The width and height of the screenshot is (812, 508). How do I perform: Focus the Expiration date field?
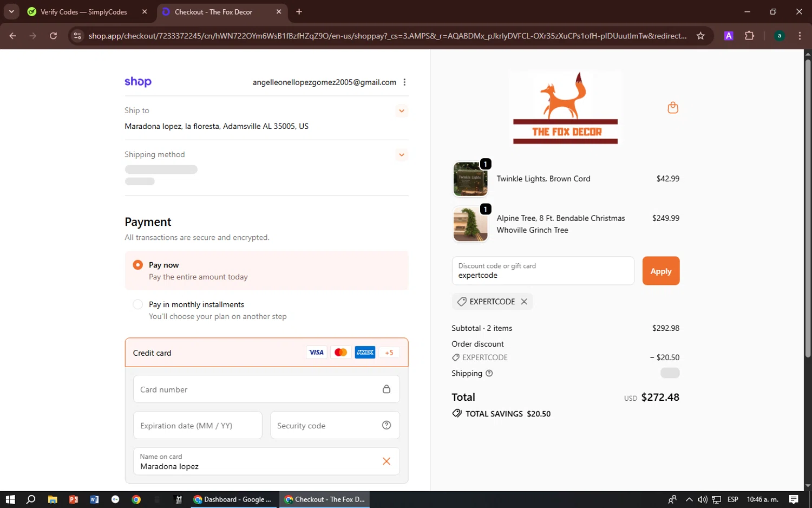point(198,426)
